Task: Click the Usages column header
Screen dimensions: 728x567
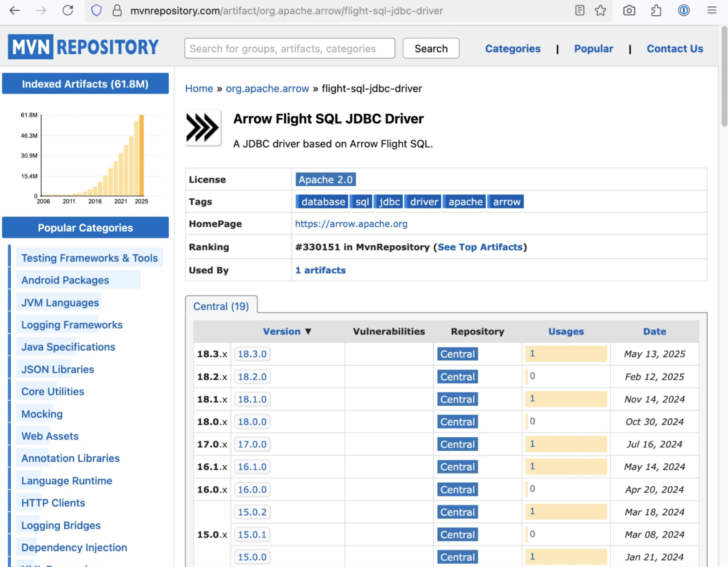Action: click(566, 331)
